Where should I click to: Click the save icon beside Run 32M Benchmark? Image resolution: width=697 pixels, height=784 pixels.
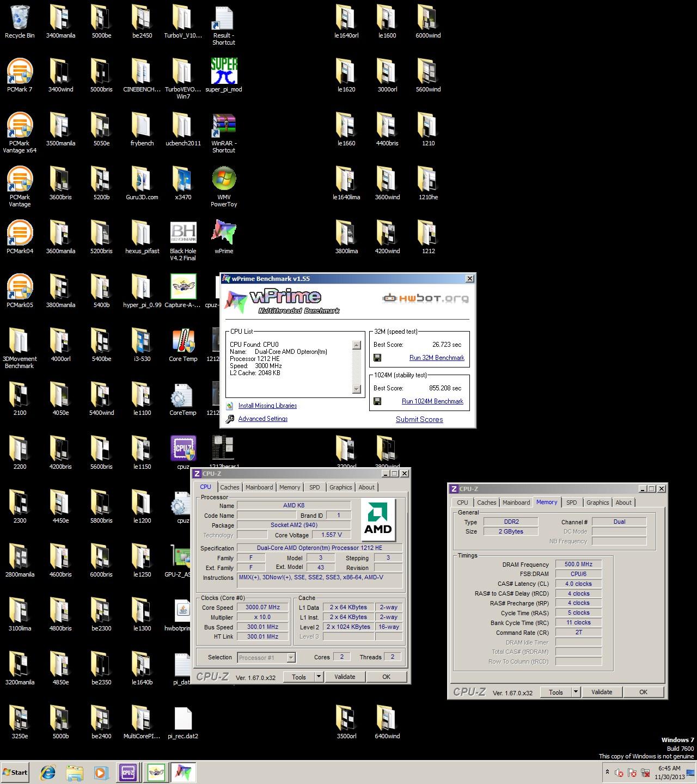[377, 358]
